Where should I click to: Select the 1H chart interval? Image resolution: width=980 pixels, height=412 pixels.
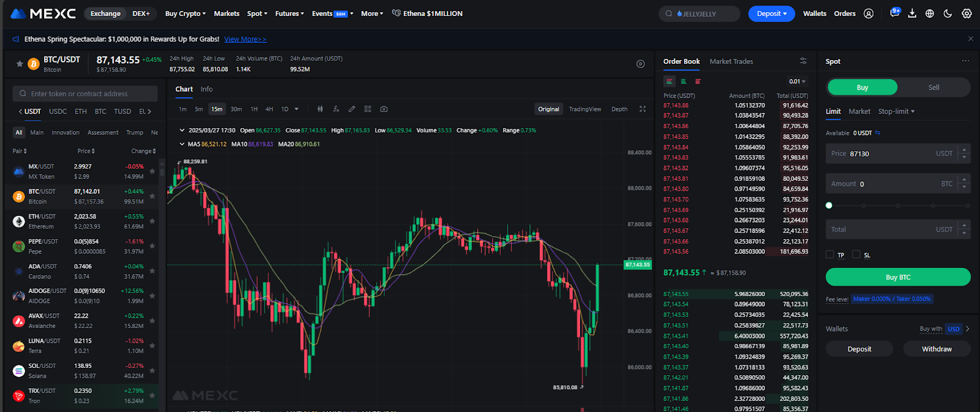point(254,109)
